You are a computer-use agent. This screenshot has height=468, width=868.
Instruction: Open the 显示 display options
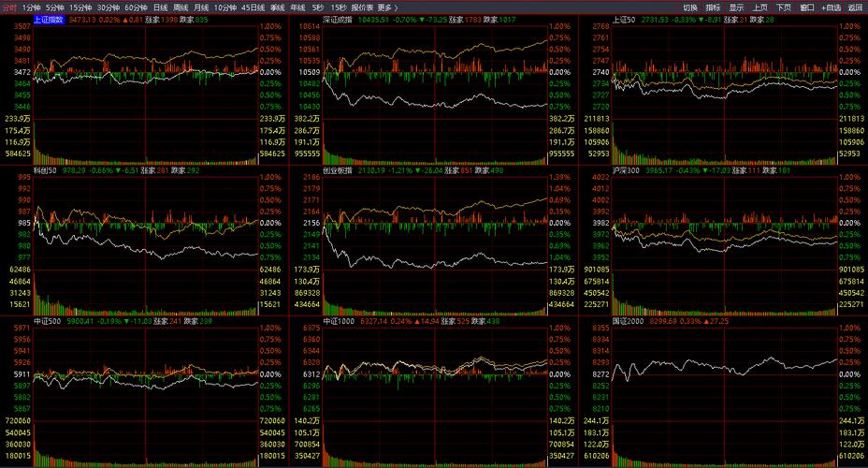click(x=737, y=7)
